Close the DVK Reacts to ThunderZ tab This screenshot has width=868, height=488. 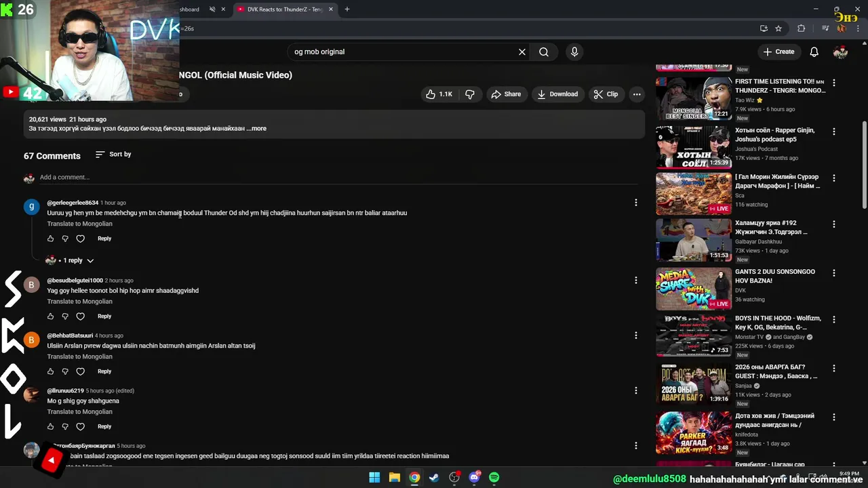[x=331, y=9]
